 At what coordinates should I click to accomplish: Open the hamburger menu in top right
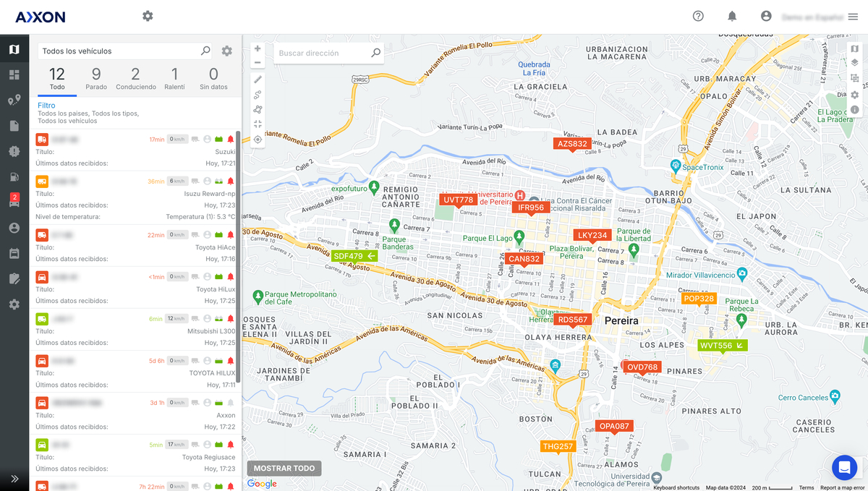click(x=853, y=17)
